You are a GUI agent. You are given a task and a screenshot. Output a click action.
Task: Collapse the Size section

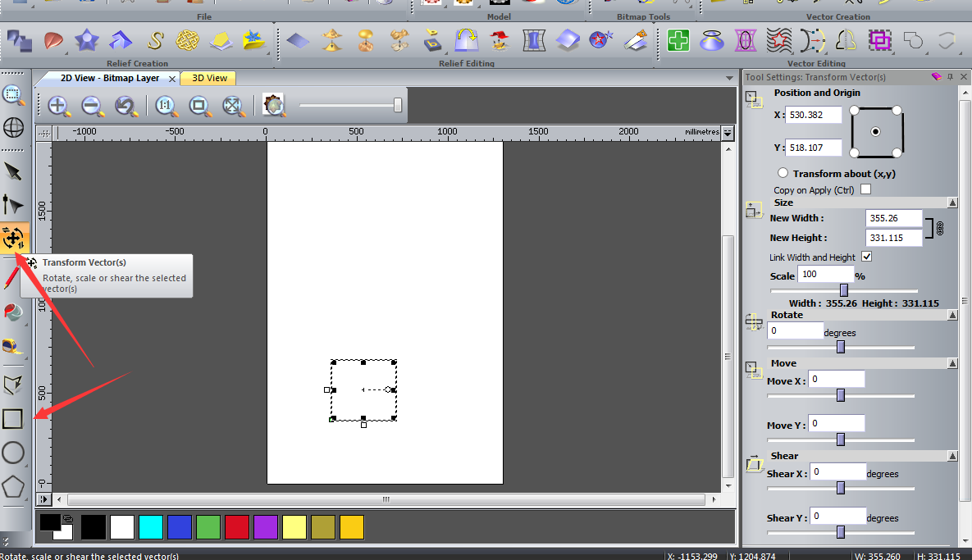pos(951,203)
